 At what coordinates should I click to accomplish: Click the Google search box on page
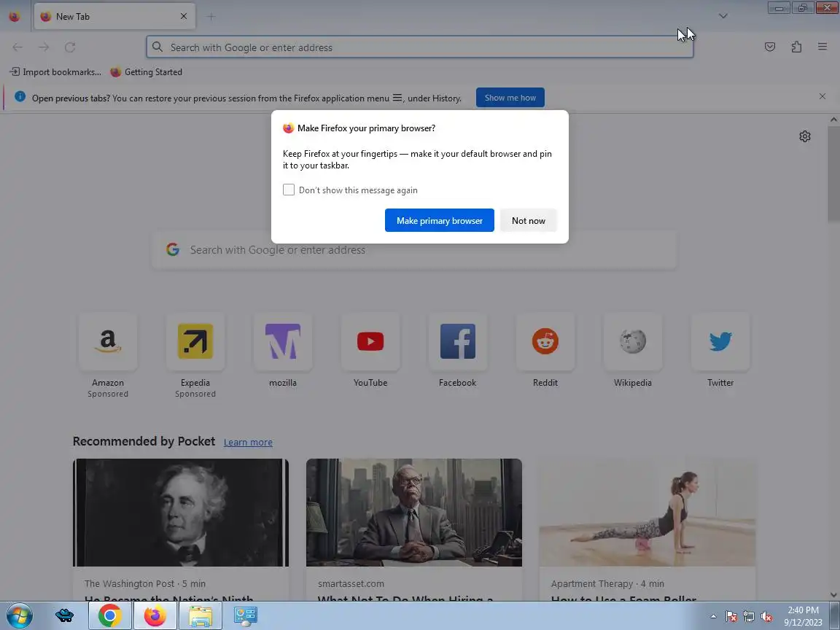pos(415,249)
